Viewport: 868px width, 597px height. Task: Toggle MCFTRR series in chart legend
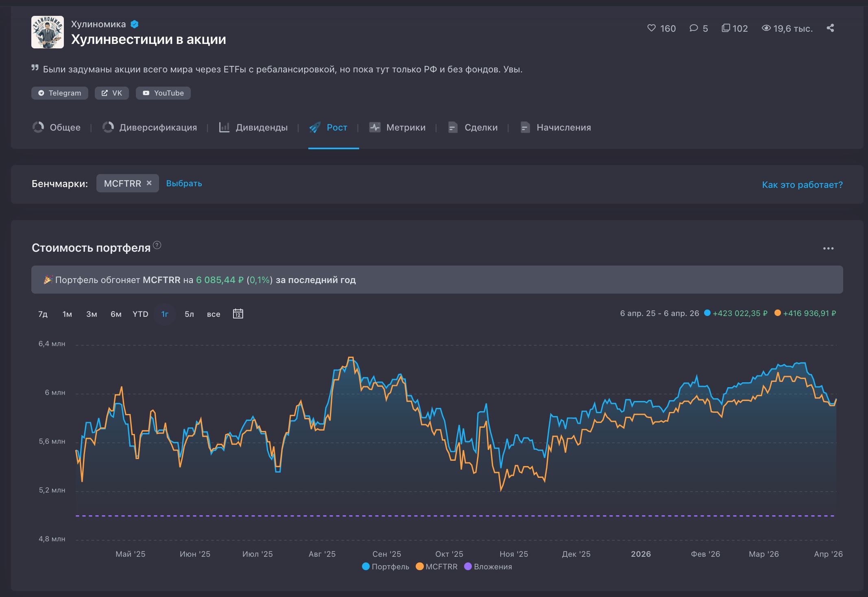[x=436, y=566]
